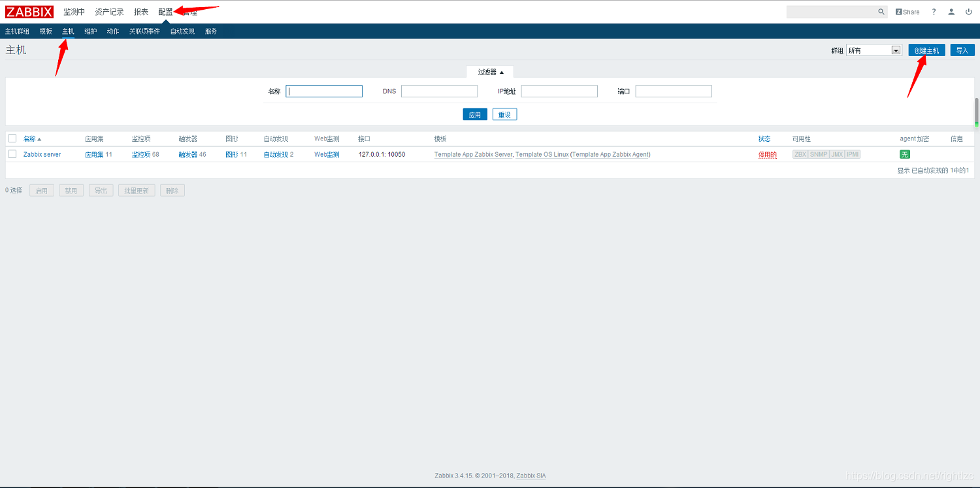The image size is (980, 488).
Task: Tick the Zabbix server row checkbox
Action: (12, 154)
